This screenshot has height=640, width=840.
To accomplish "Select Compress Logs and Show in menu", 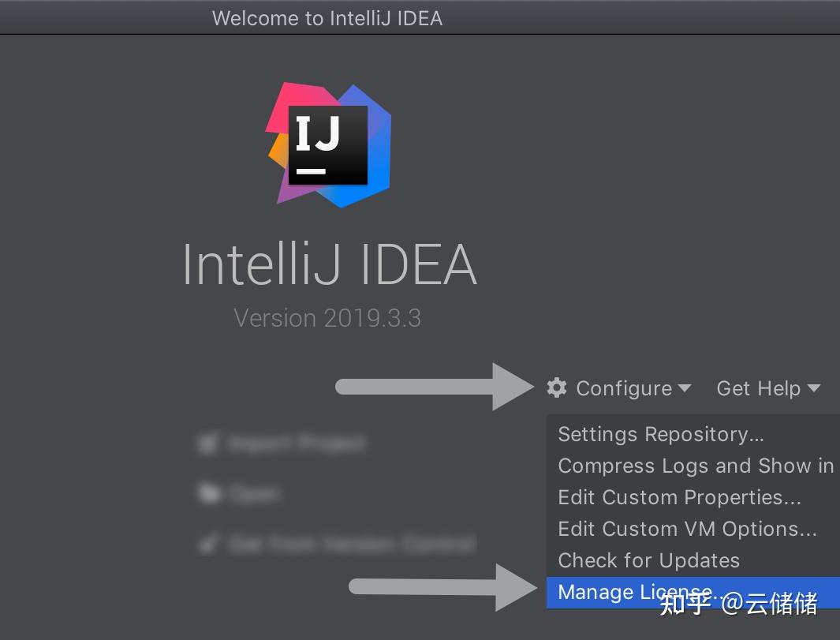I will click(x=694, y=466).
